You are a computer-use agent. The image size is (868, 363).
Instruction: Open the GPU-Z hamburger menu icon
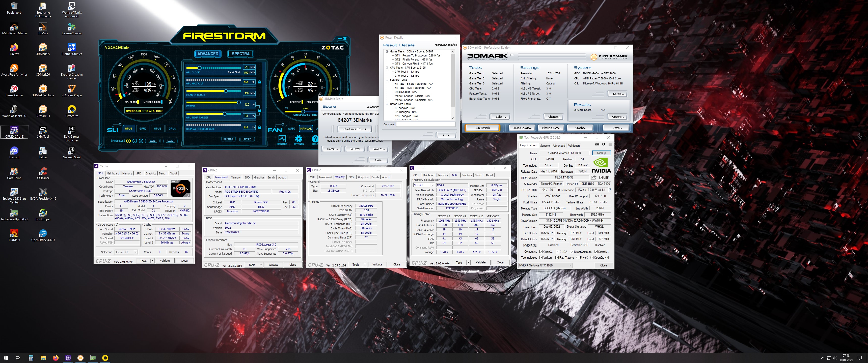(610, 144)
